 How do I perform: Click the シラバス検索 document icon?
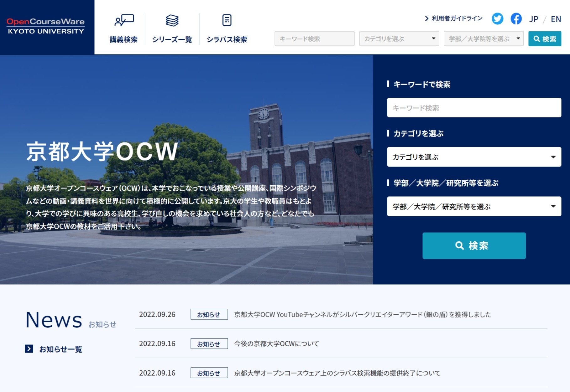pyautogui.click(x=227, y=21)
